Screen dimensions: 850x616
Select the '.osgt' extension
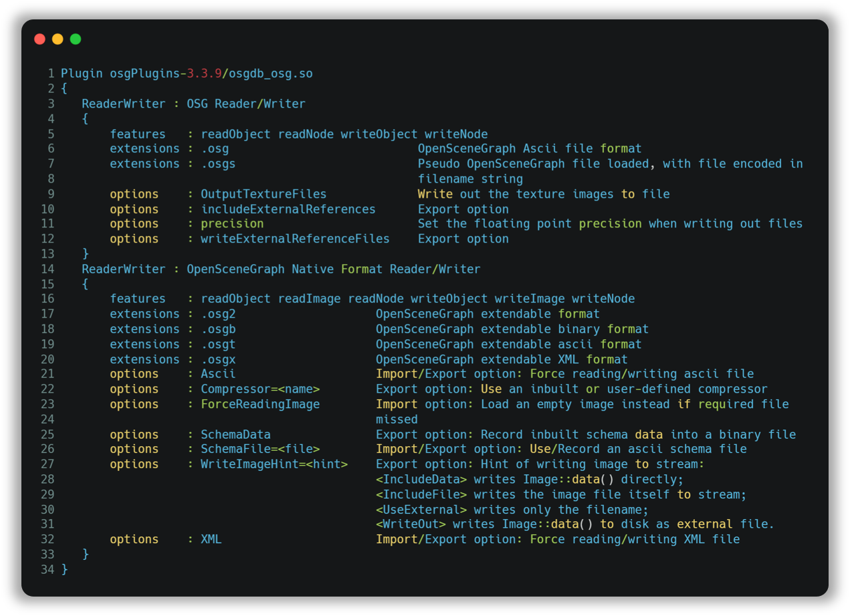click(218, 344)
